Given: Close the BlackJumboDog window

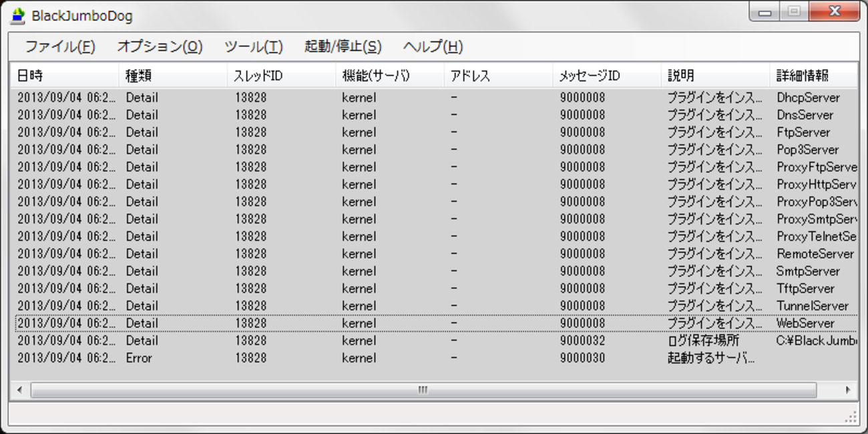Looking at the screenshot, I should coord(835,11).
